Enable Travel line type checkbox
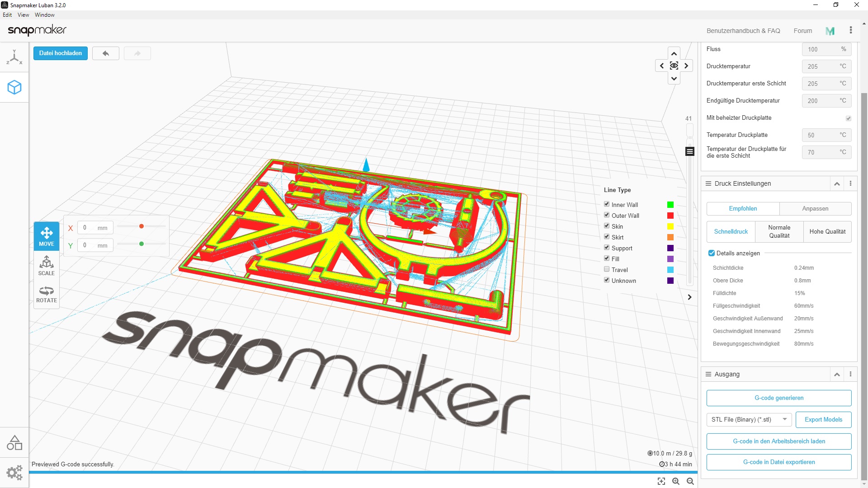The image size is (868, 488). click(607, 269)
